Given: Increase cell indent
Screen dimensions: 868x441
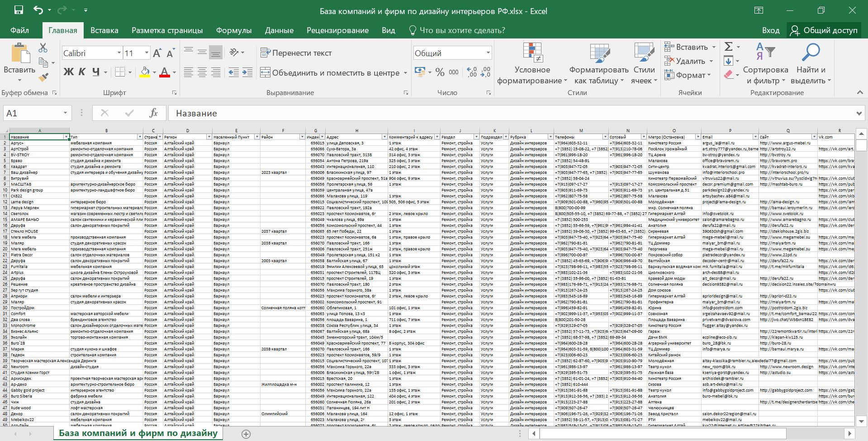Looking at the screenshot, I should [x=247, y=72].
